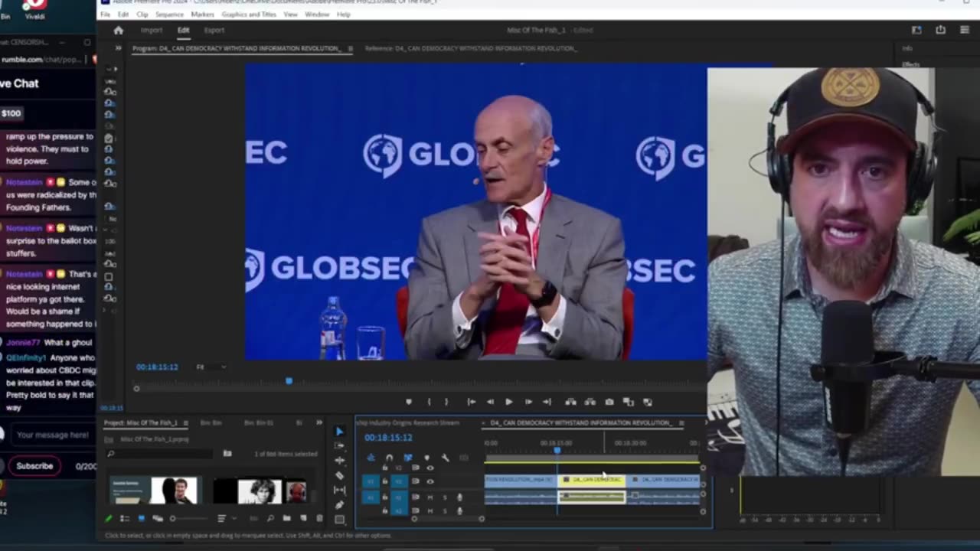The width and height of the screenshot is (980, 551).
Task: Enable voice-over record on A1
Action: pos(459,497)
